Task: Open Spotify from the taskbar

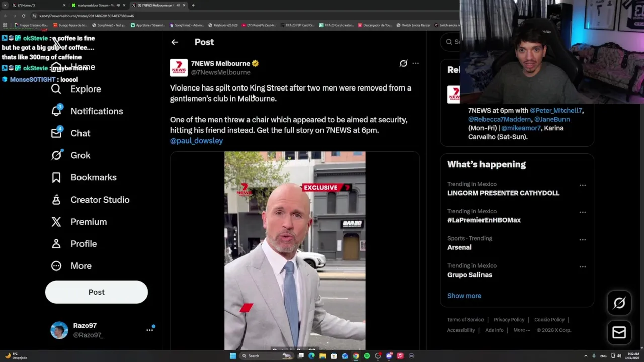Action: click(x=367, y=356)
